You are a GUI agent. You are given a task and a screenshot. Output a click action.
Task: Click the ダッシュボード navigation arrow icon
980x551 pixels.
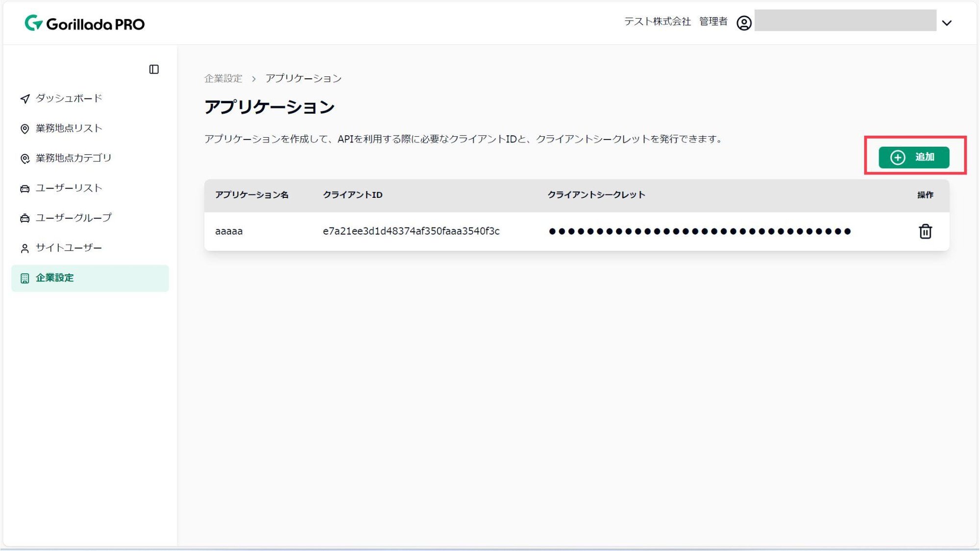[24, 99]
